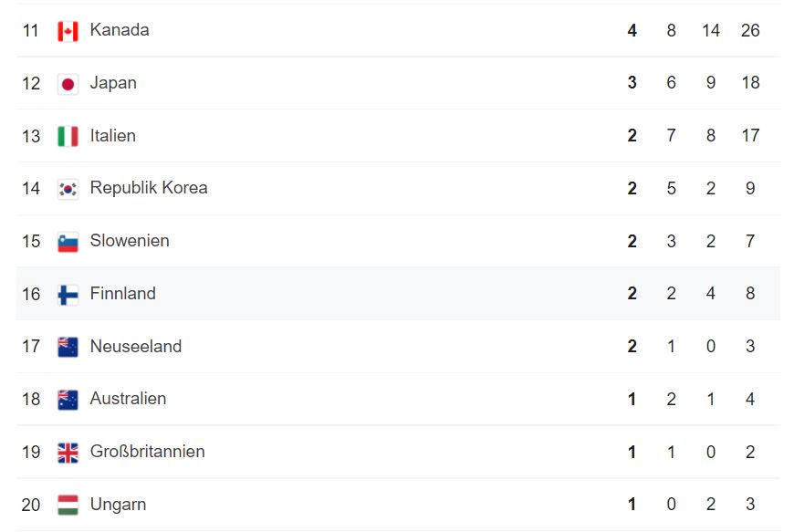Click the Hungary flag icon
The width and height of the screenshot is (794, 532).
coord(68,505)
